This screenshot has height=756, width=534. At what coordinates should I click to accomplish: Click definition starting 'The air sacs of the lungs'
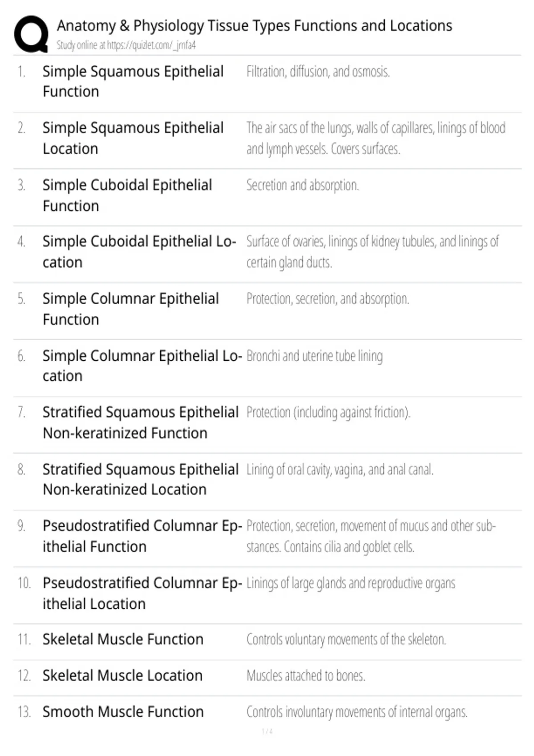[376, 138]
